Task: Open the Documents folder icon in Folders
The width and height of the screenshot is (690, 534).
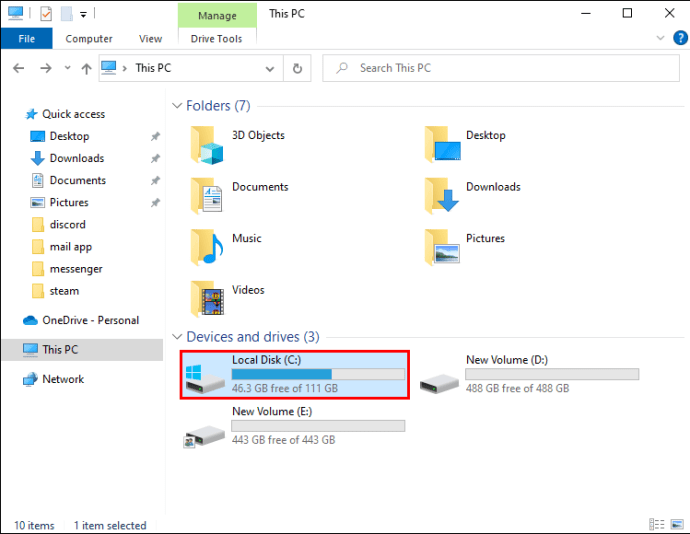Action: [x=207, y=196]
